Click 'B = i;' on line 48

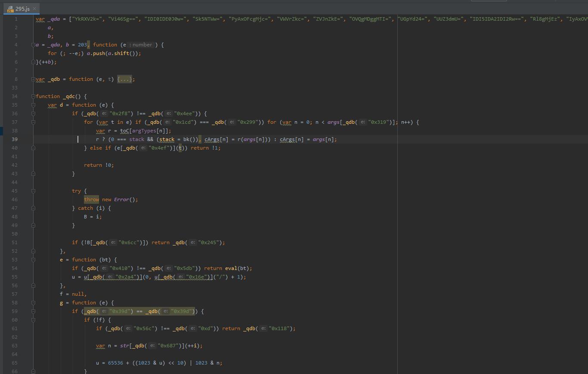[x=93, y=217]
